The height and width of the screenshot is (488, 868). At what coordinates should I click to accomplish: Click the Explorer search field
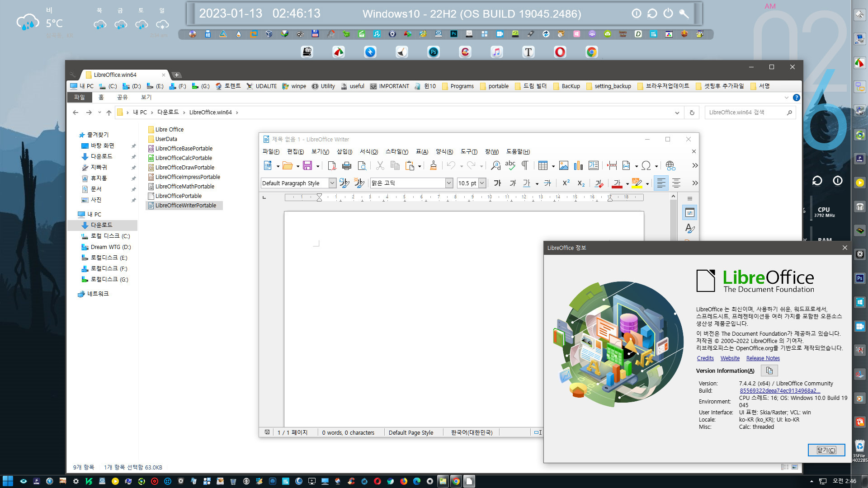coord(750,113)
